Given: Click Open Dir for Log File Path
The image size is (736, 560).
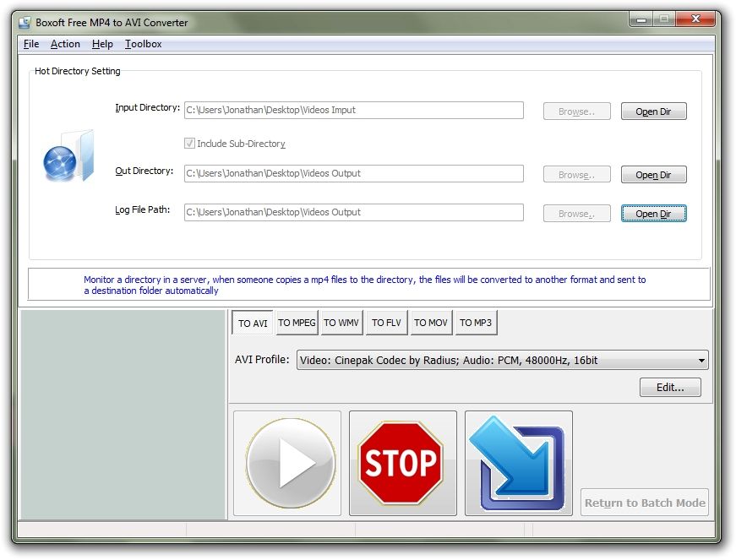Looking at the screenshot, I should click(654, 214).
